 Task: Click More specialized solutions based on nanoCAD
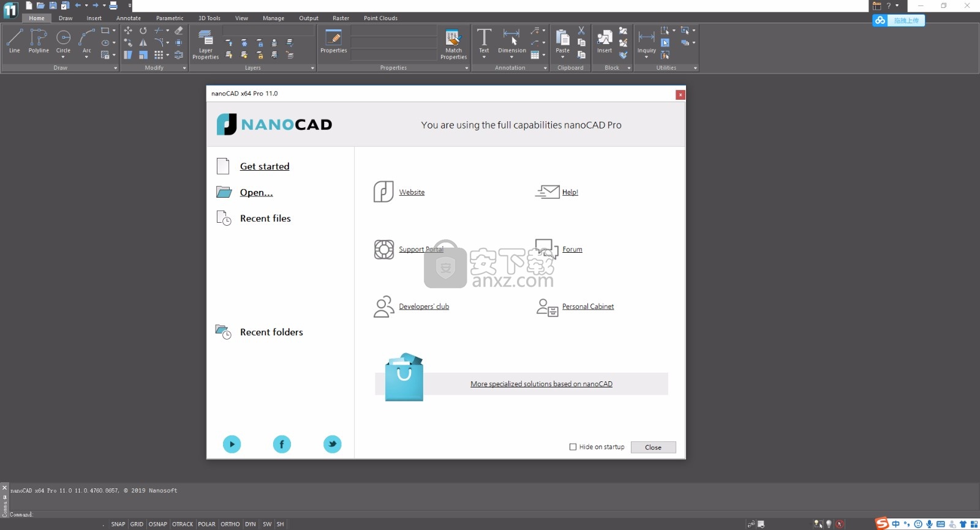click(541, 384)
